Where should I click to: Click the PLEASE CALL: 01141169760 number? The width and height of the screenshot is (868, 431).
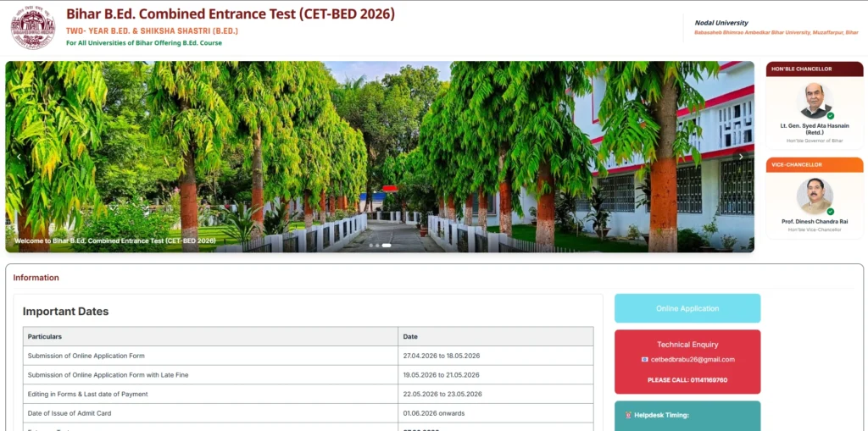click(687, 380)
